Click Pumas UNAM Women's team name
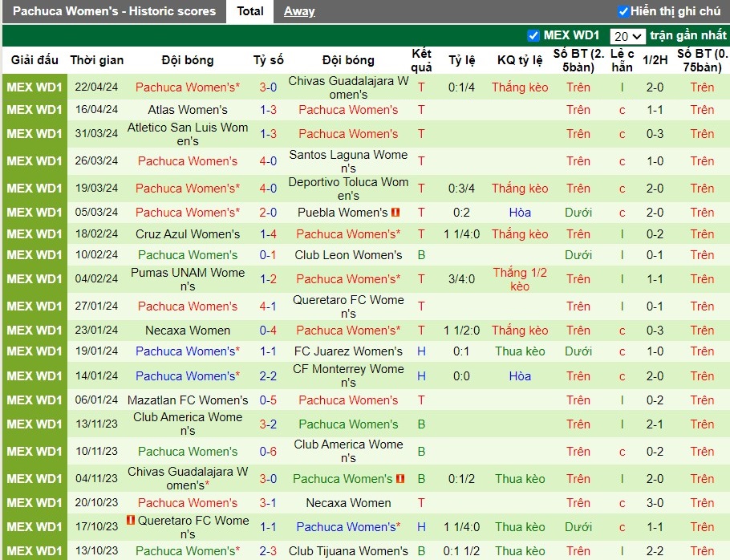 (x=188, y=279)
